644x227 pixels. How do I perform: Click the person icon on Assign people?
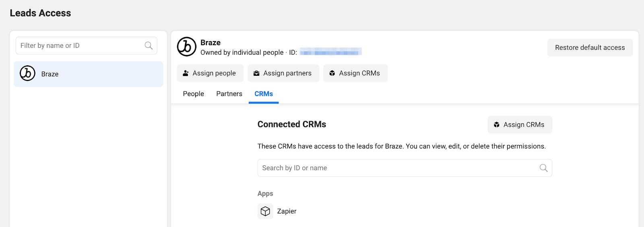186,73
